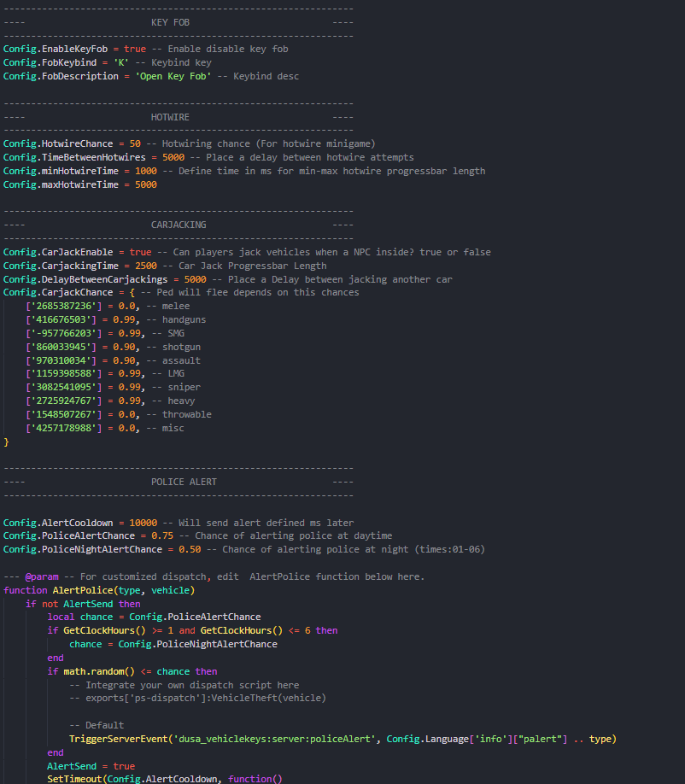Click the '416676503' handguns key
The height and width of the screenshot is (784, 685).
pos(63,319)
